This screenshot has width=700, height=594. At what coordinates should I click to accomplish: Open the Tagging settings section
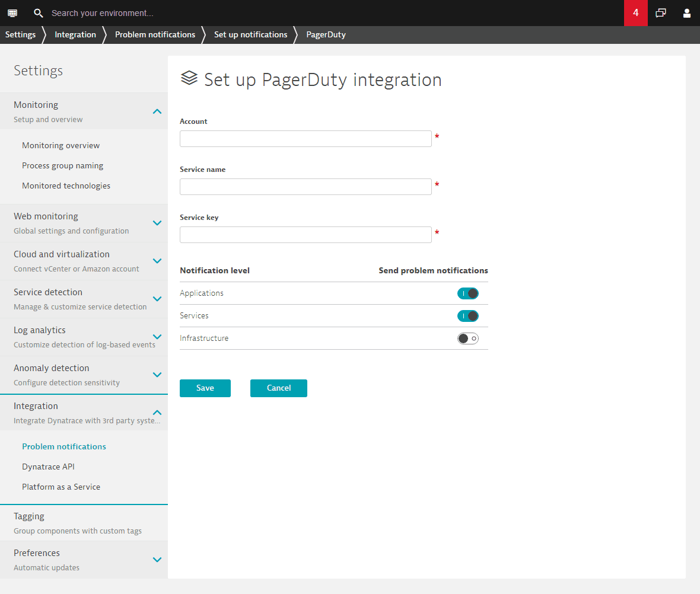tap(84, 523)
